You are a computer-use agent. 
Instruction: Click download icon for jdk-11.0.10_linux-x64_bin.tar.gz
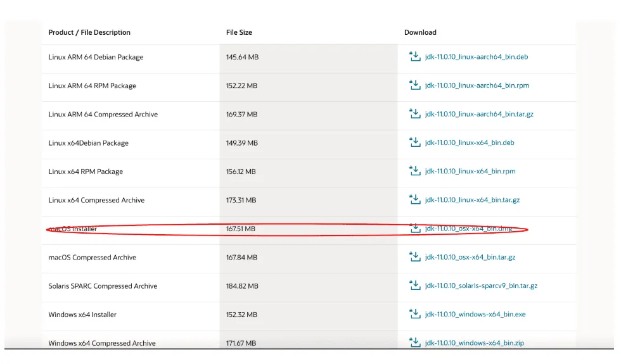(414, 199)
